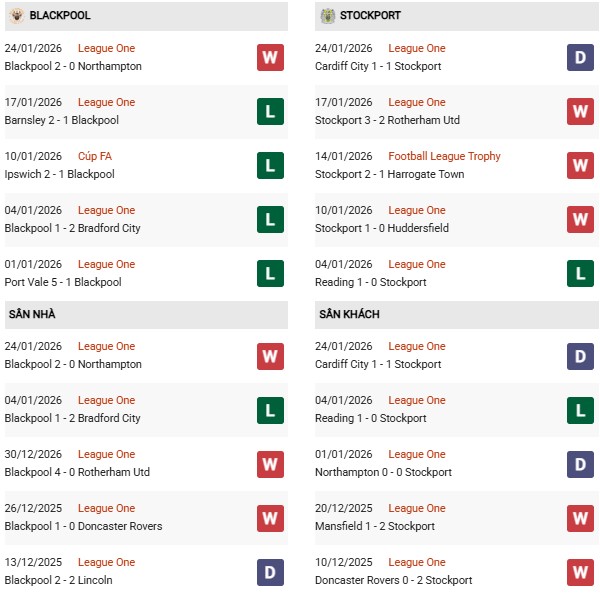This screenshot has height=596, width=600.
Task: Select the Sân nhà section header
Action: coord(33,314)
